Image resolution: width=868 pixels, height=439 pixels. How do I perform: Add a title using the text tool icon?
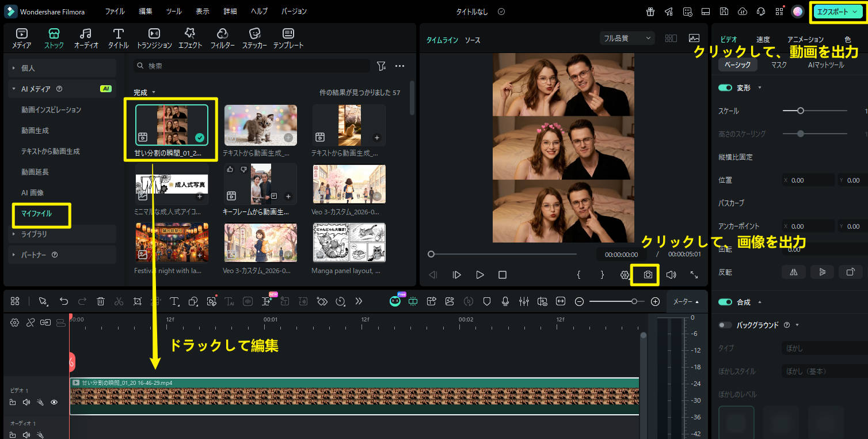[x=173, y=301]
